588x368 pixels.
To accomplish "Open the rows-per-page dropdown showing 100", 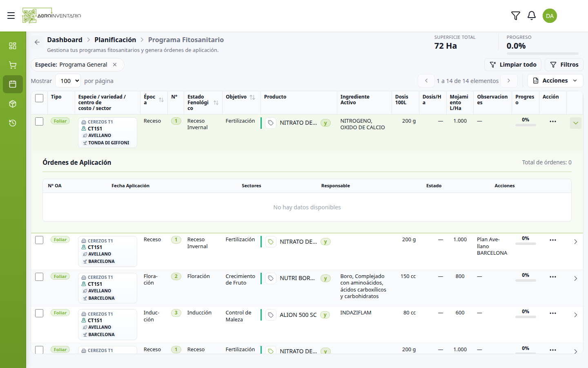I will 68,81.
